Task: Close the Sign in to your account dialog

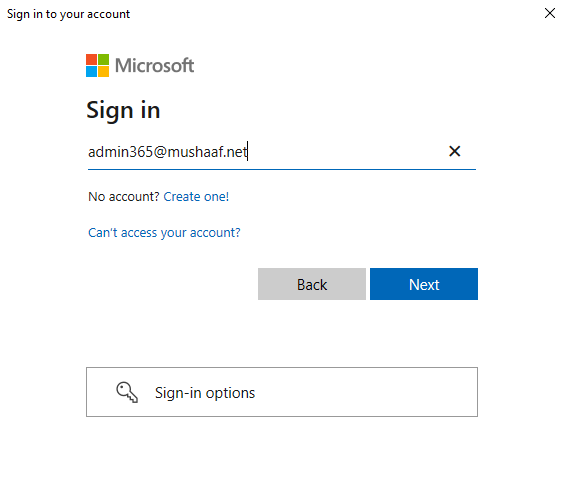Action: pos(550,13)
